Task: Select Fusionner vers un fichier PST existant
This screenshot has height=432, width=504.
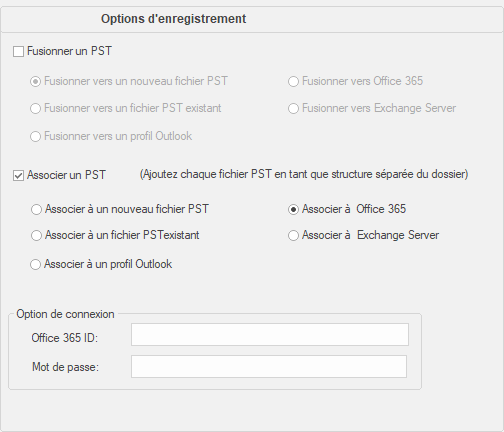Action: [x=35, y=108]
